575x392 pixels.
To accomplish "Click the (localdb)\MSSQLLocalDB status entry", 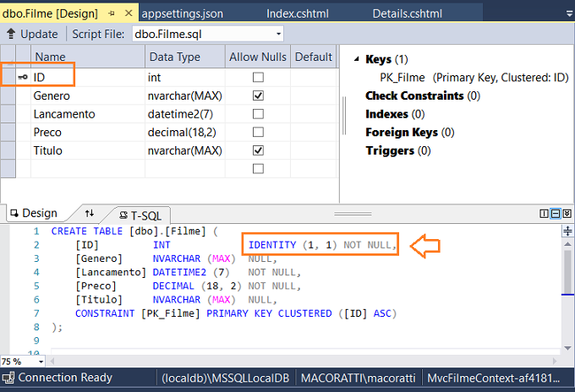I will tap(226, 378).
